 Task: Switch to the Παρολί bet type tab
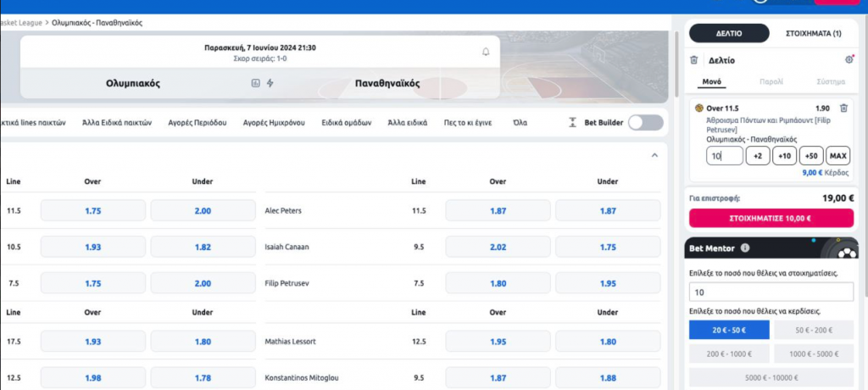pos(771,82)
